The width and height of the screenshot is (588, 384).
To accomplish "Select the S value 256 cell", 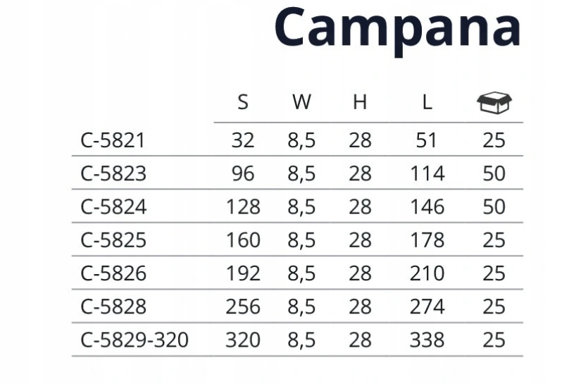I will click(x=243, y=307).
